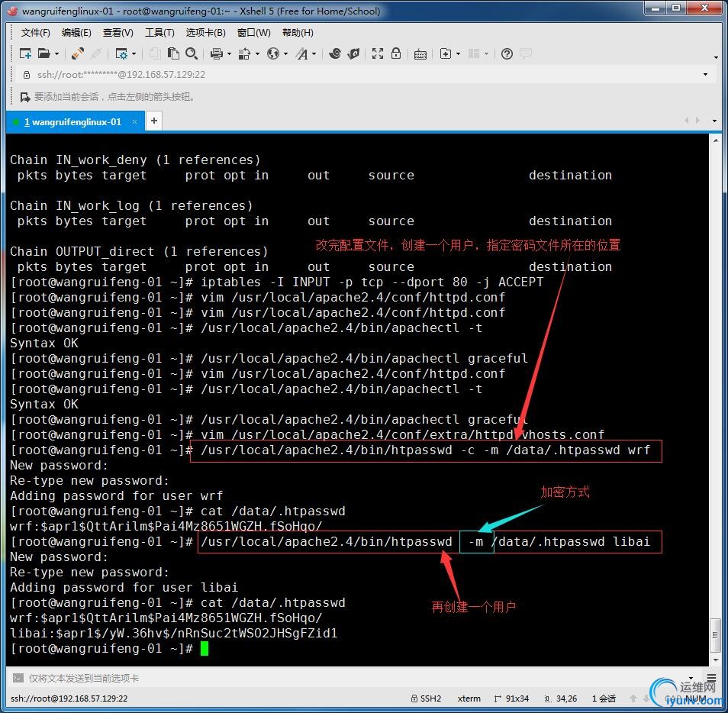The width and height of the screenshot is (728, 713).
Task: Click 34,26 cursor position indicator
Action: tap(561, 698)
